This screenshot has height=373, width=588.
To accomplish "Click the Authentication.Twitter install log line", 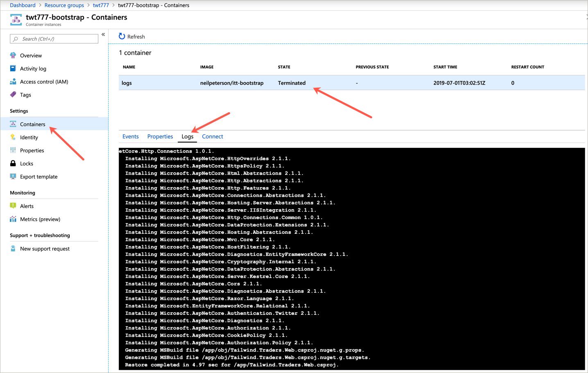I will (x=222, y=313).
